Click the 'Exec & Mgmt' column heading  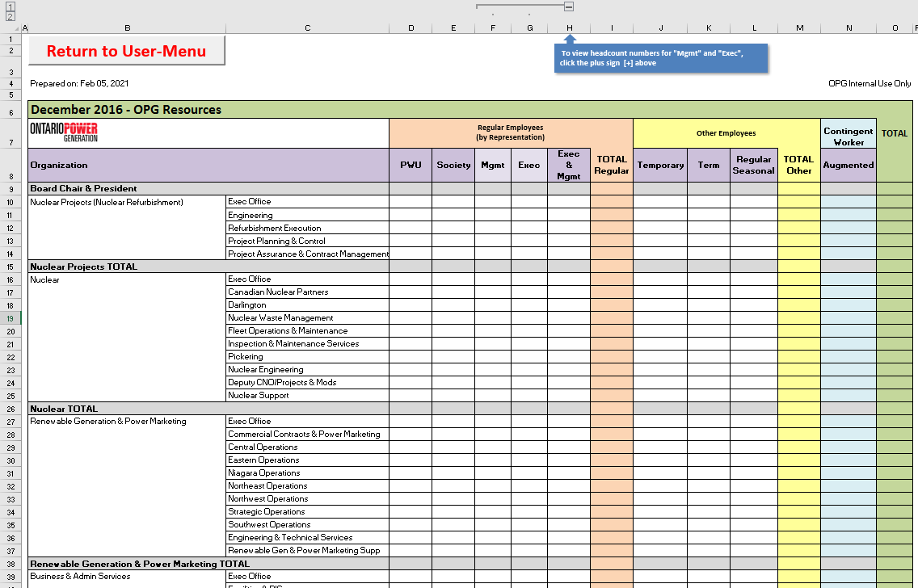tap(569, 165)
